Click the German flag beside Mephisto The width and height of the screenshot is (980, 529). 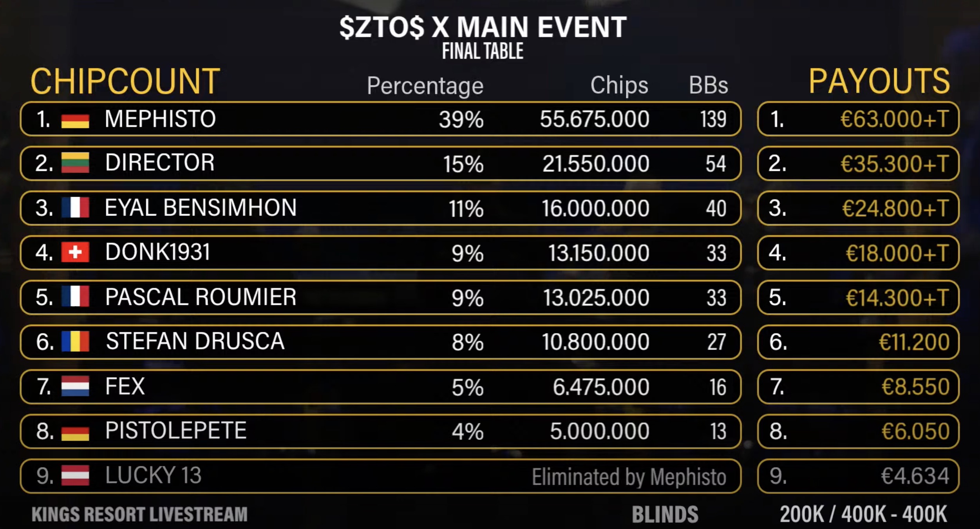click(75, 120)
